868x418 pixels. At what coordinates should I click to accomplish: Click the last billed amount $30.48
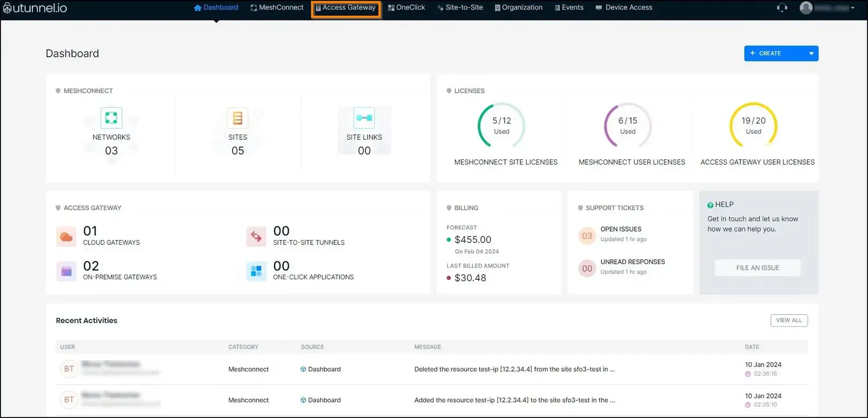470,278
